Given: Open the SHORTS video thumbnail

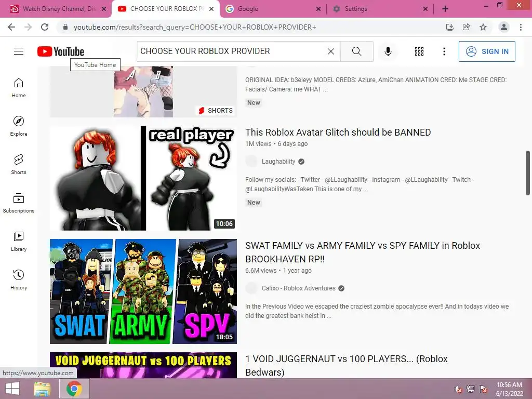Looking at the screenshot, I should 143,91.
